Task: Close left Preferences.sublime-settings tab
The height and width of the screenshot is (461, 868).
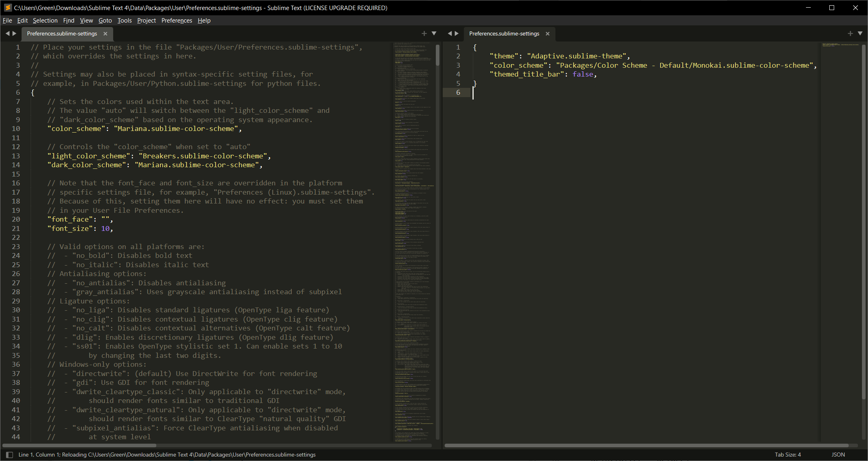Action: point(106,33)
